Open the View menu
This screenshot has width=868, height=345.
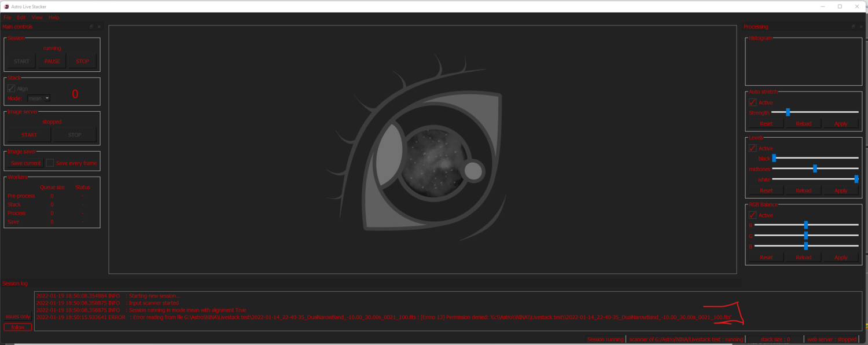[37, 17]
